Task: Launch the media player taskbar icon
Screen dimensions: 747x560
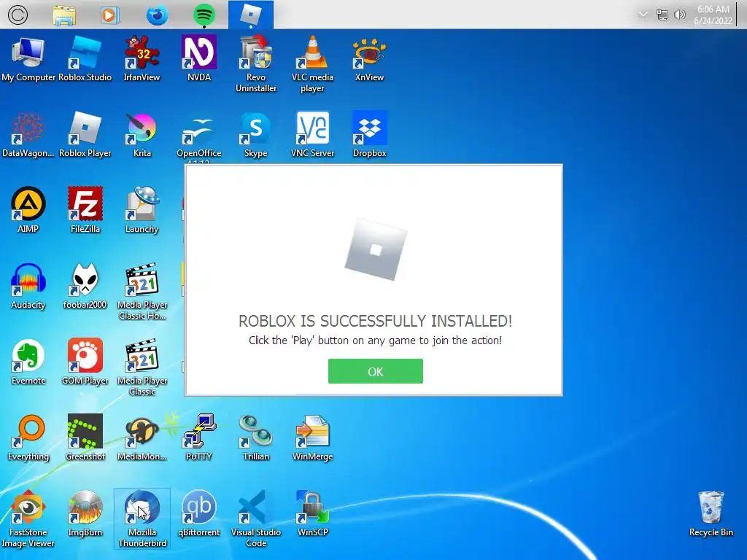Action: coord(109,15)
